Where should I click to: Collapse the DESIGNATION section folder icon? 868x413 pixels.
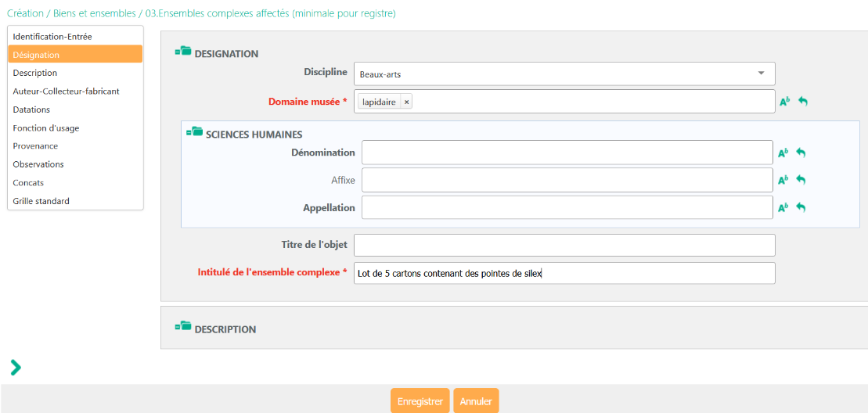[183, 52]
